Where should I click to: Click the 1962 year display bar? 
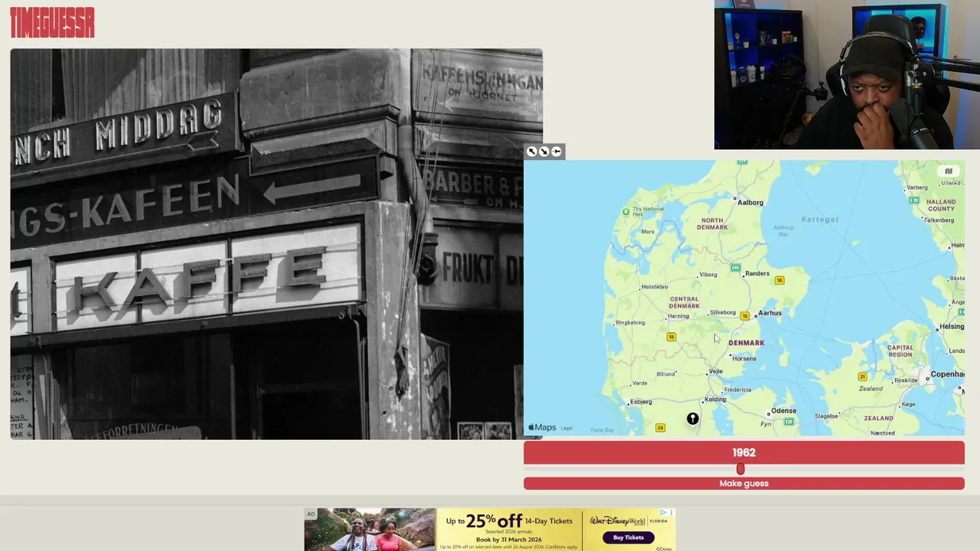point(744,452)
